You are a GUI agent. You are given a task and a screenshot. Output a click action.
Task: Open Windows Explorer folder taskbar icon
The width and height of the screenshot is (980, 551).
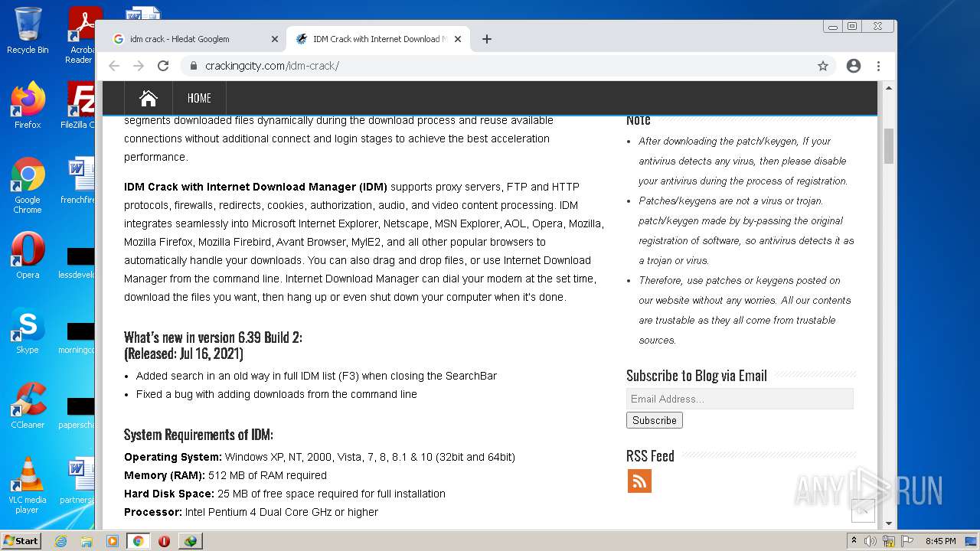[87, 541]
